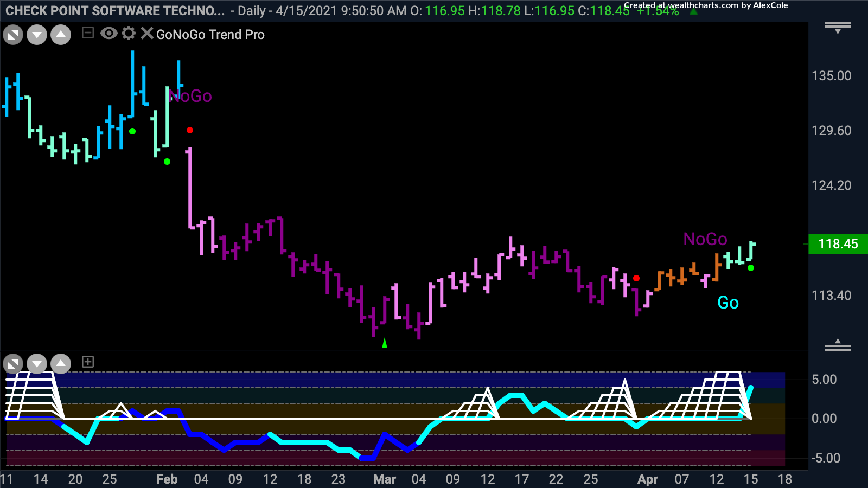Click the 135.00 price axis label
The width and height of the screenshot is (868, 488).
831,76
